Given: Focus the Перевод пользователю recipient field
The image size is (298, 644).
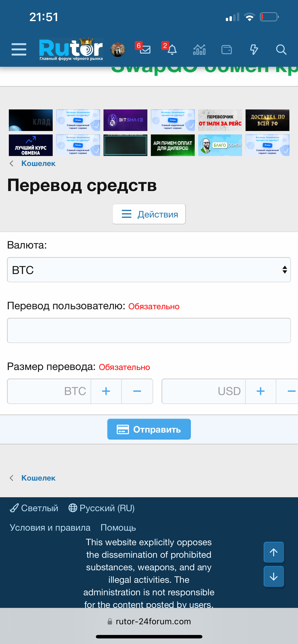Looking at the screenshot, I should (149, 330).
